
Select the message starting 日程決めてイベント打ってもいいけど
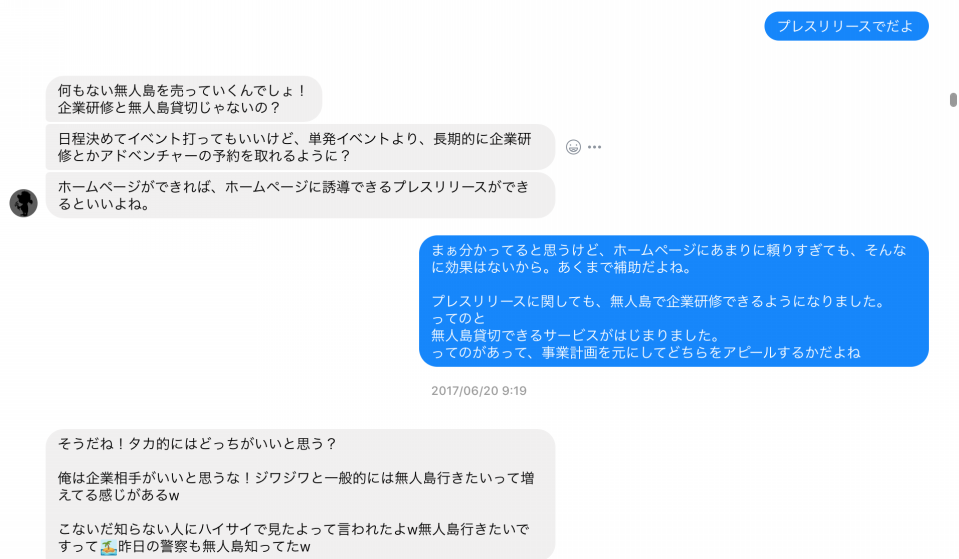pyautogui.click(x=300, y=147)
